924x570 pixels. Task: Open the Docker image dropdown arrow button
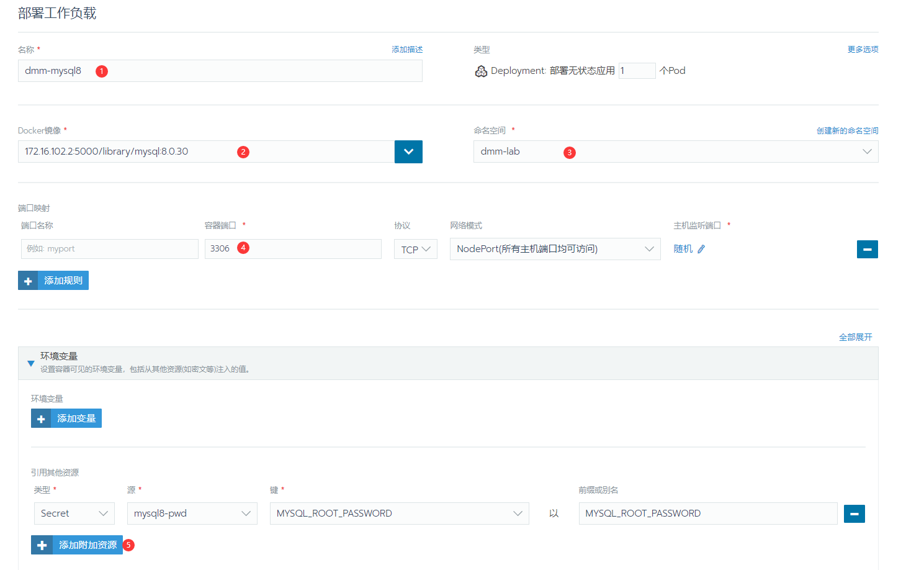(408, 152)
